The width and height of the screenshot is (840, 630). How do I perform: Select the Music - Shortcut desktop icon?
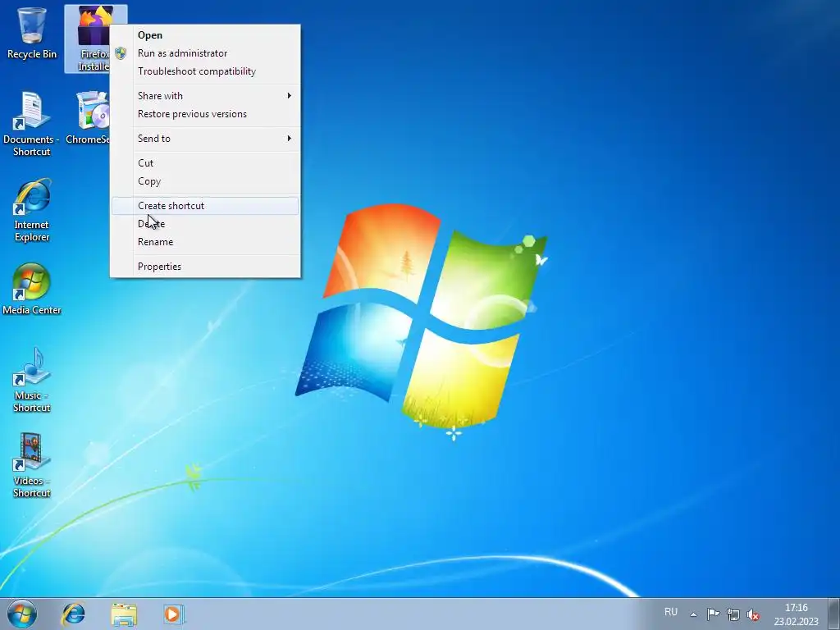[32, 379]
